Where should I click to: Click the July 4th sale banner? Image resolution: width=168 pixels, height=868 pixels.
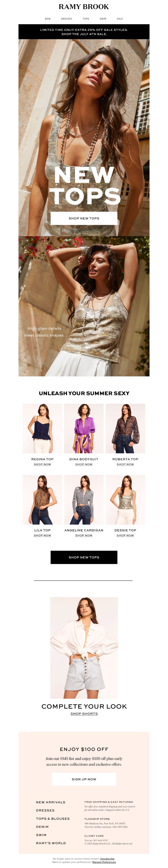(x=84, y=32)
